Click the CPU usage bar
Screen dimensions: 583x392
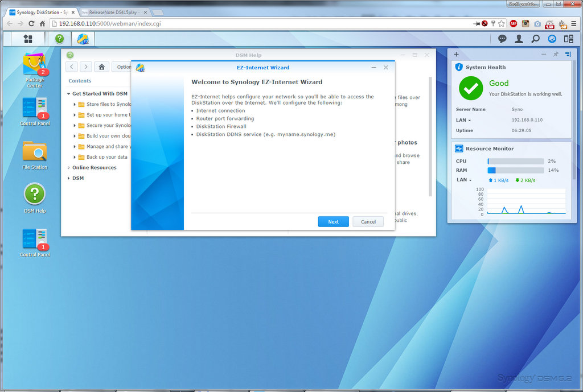[516, 161]
